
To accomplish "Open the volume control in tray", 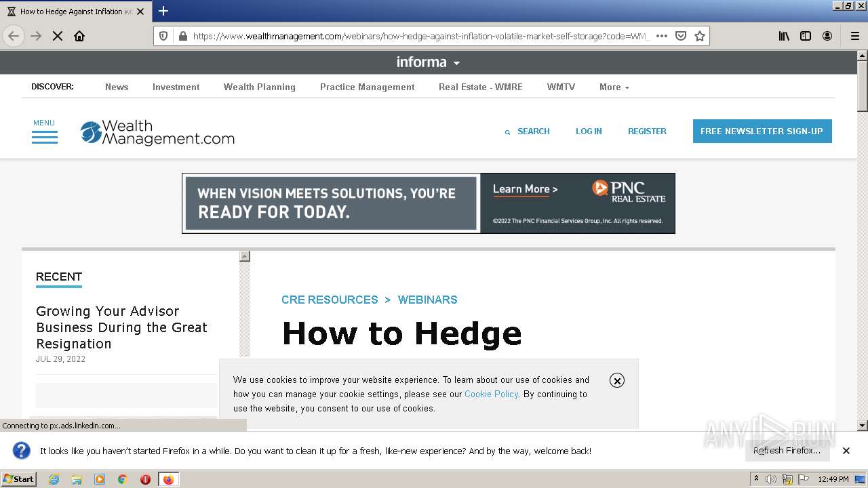I will tap(771, 479).
